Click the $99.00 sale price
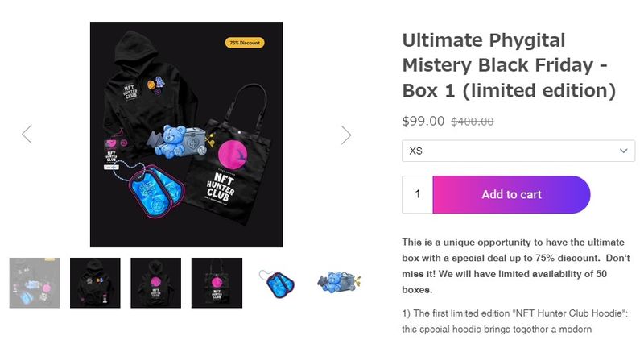Image resolution: width=644 pixels, height=340 pixels. 423,121
